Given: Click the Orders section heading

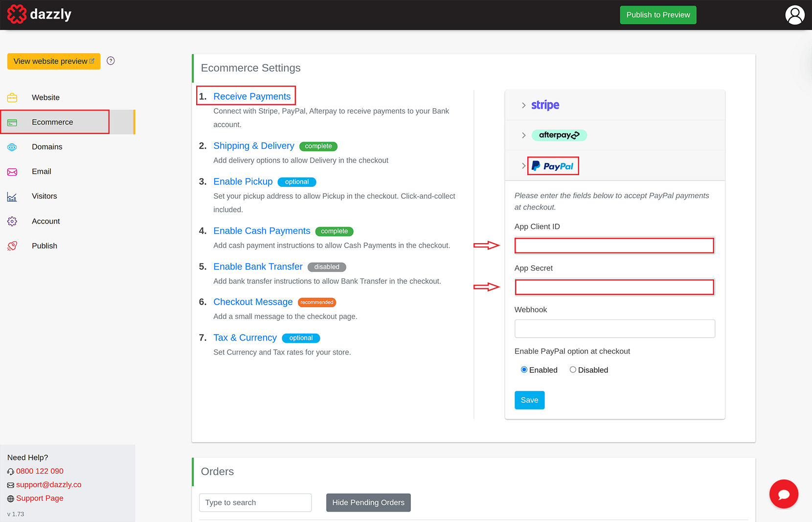Looking at the screenshot, I should click(x=217, y=472).
